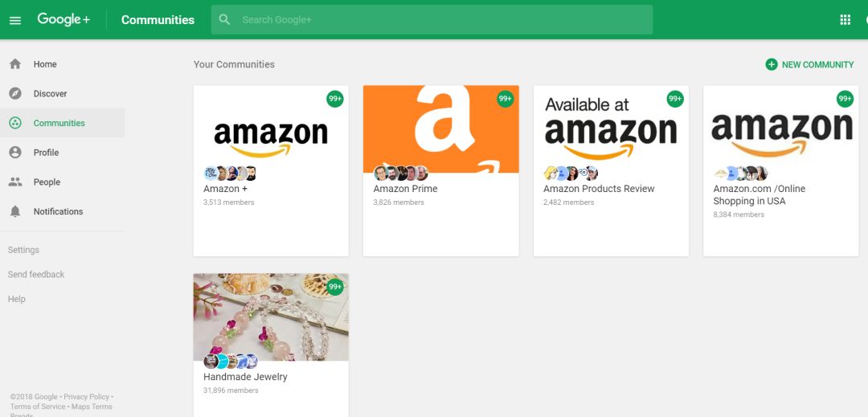868x417 pixels.
Task: Click 99+ badge on Amazon.com /Online Shopping
Action: (x=845, y=99)
